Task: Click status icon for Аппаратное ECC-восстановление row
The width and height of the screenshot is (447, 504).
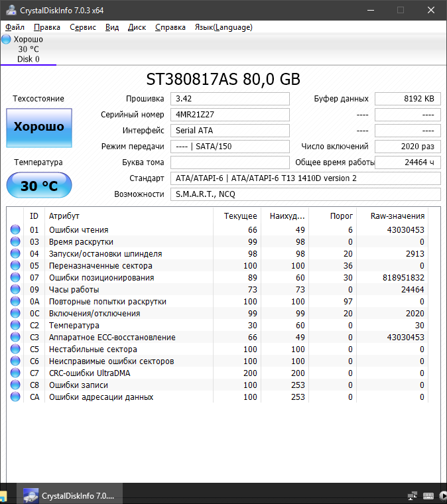Action: point(15,337)
